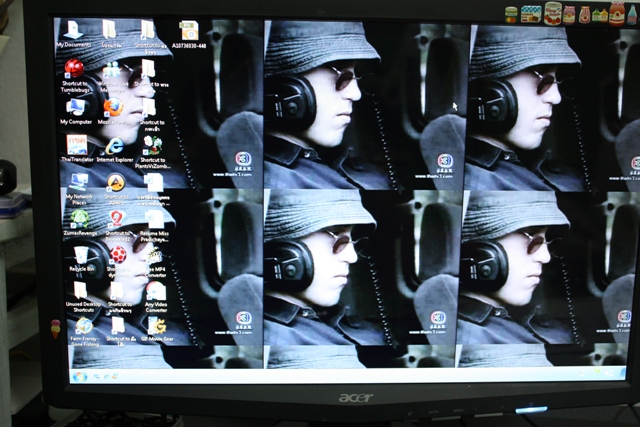The image size is (640, 427).
Task: Launch Internet Explorer desktop icon
Action: click(x=115, y=149)
